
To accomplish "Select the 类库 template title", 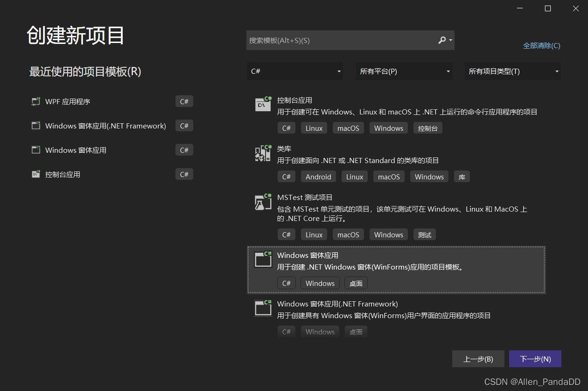I will (x=284, y=149).
